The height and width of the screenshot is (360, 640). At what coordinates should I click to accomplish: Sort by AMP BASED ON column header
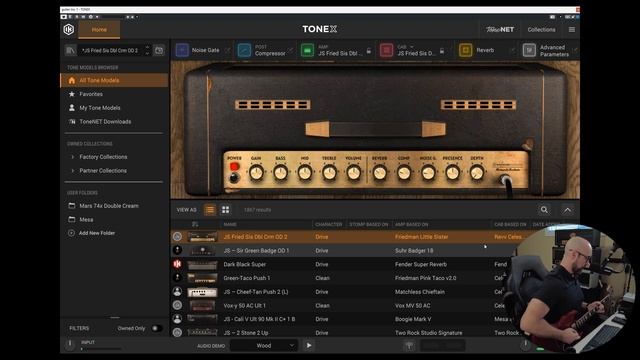[411, 224]
